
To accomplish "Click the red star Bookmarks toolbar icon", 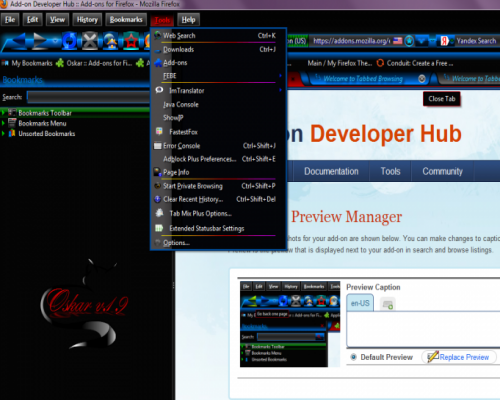I will click(x=131, y=41).
